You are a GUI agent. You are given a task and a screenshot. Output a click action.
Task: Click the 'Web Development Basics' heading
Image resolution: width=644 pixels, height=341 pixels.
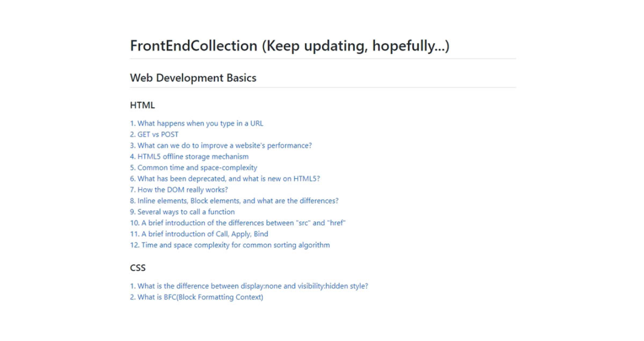[193, 78]
